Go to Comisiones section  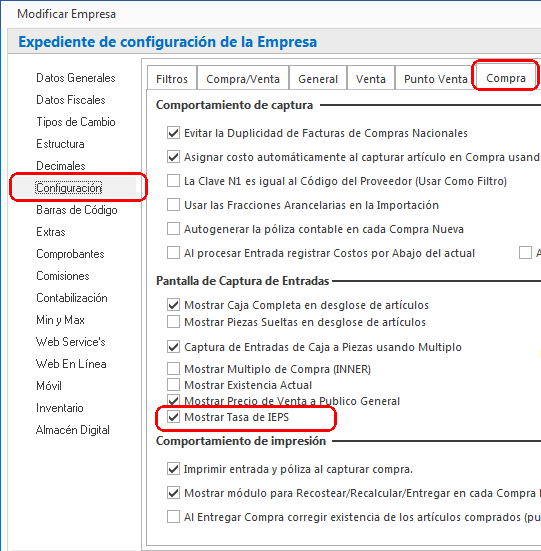tap(63, 276)
